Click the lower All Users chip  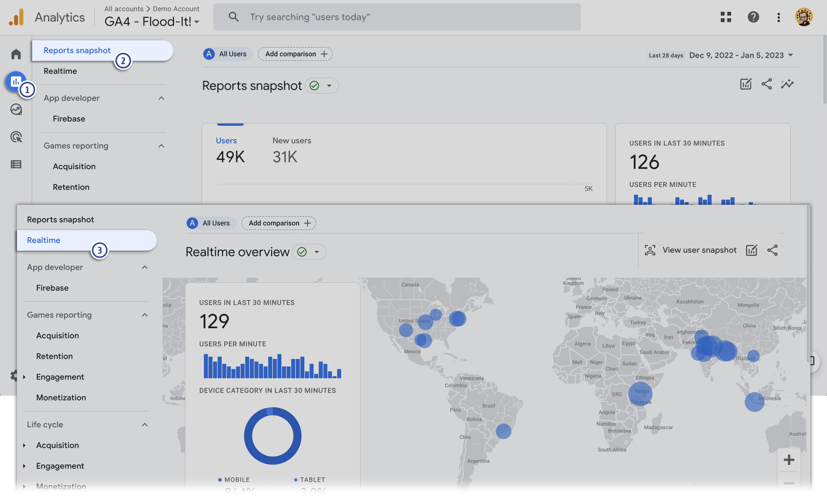pos(211,223)
